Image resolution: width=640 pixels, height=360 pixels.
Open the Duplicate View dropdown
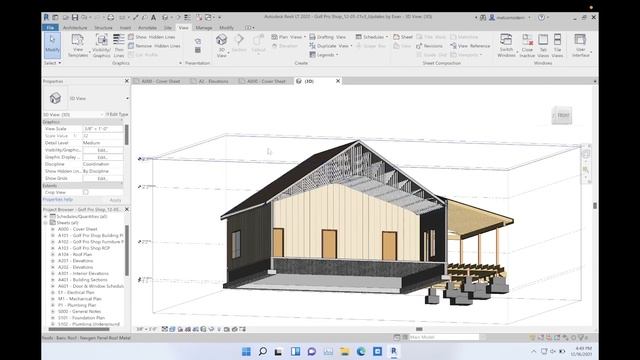[331, 46]
